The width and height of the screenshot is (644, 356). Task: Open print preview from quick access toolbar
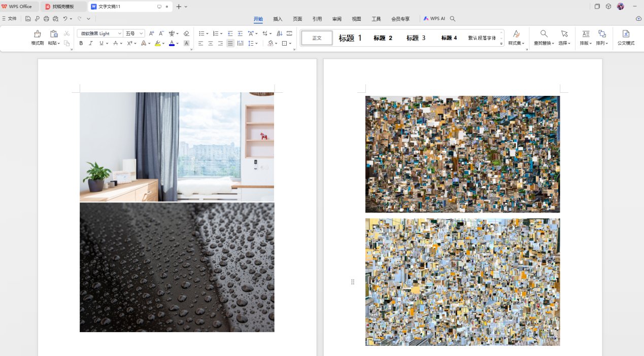coord(55,19)
